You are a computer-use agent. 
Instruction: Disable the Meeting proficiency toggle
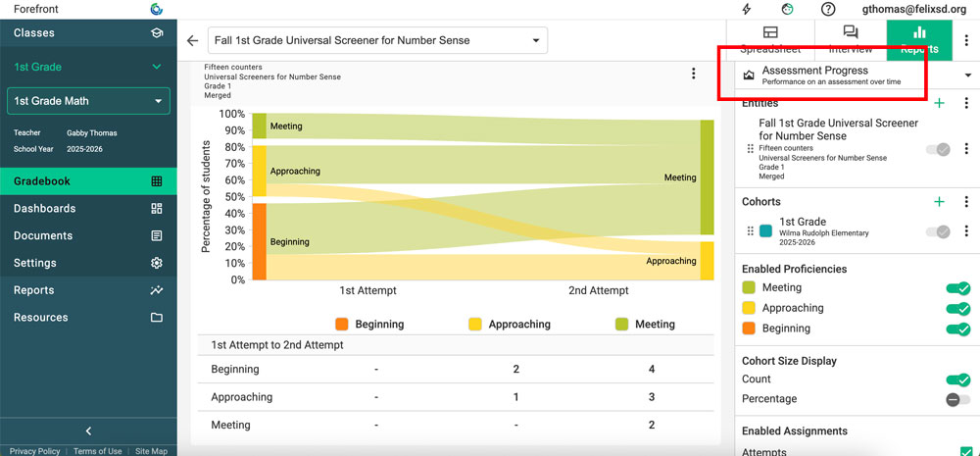[x=957, y=288]
